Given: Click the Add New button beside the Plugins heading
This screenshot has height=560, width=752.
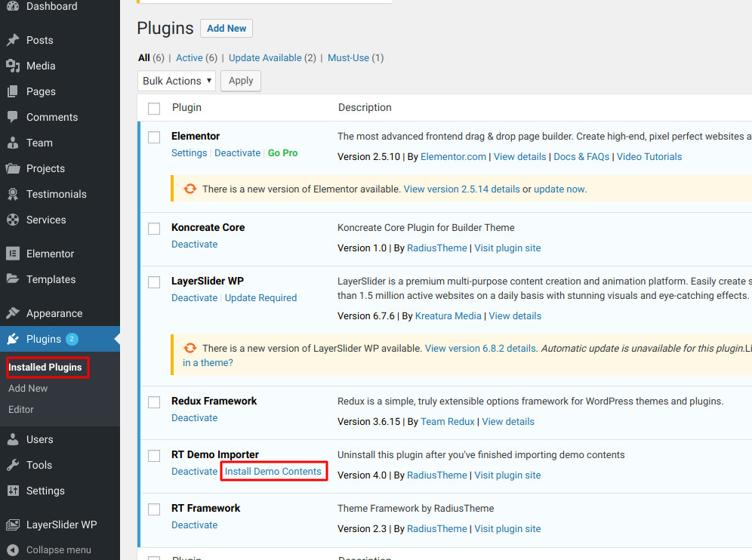Looking at the screenshot, I should pos(227,28).
